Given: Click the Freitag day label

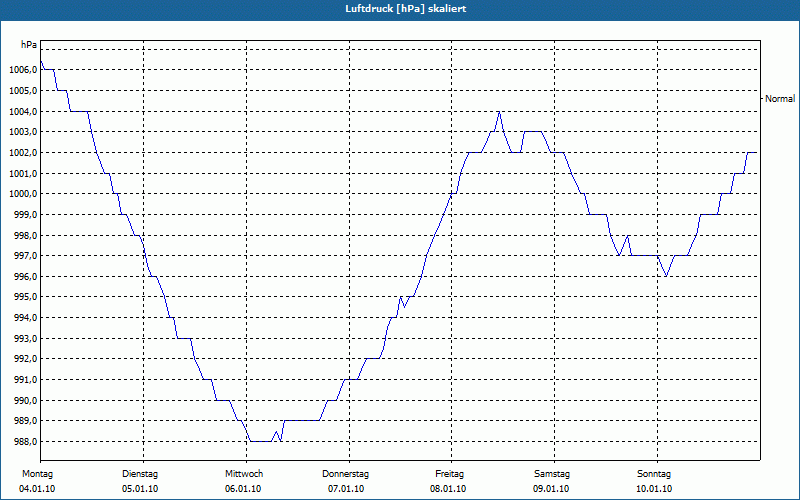Looking at the screenshot, I should [449, 474].
